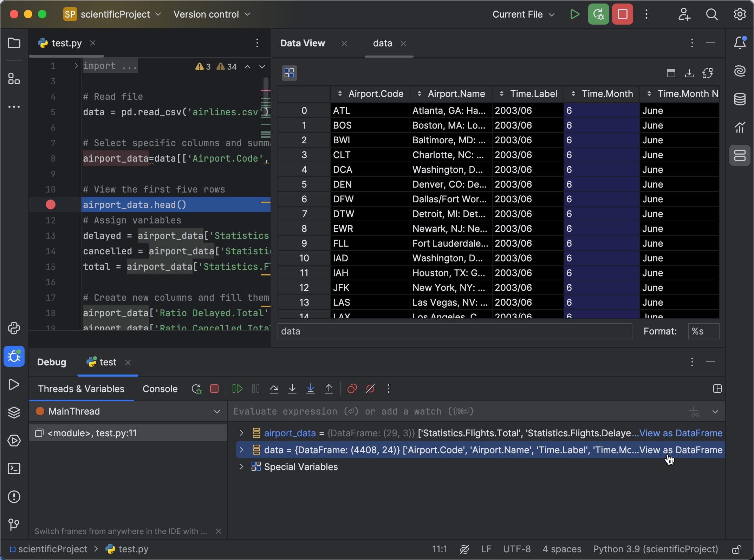The height and width of the screenshot is (560, 754).
Task: Mute breakpoints in the debugger
Action: tap(370, 389)
